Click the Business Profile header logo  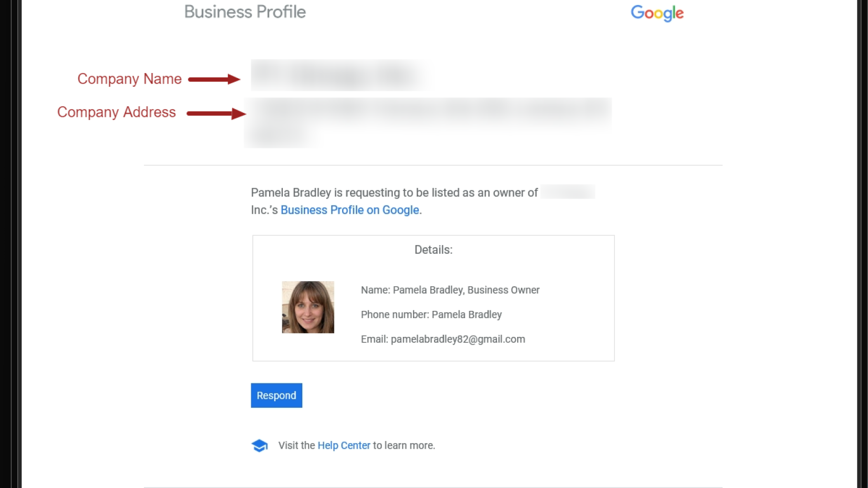[x=245, y=12]
